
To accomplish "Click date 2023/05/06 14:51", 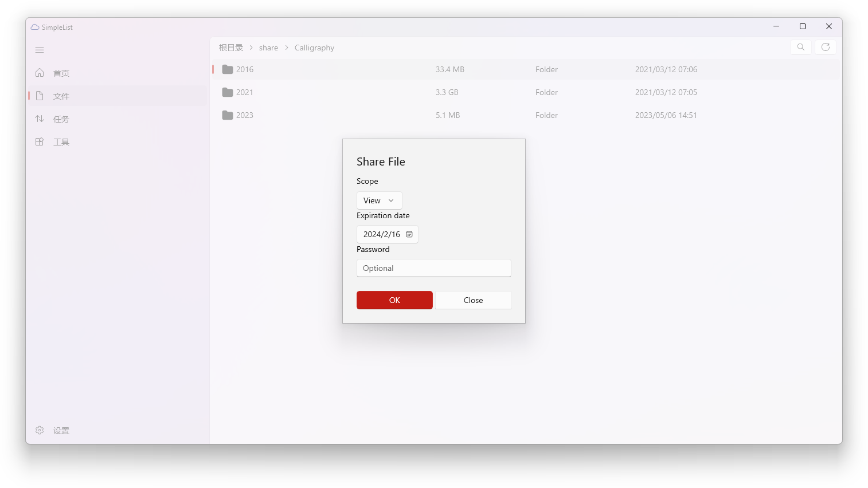I will 666,115.
